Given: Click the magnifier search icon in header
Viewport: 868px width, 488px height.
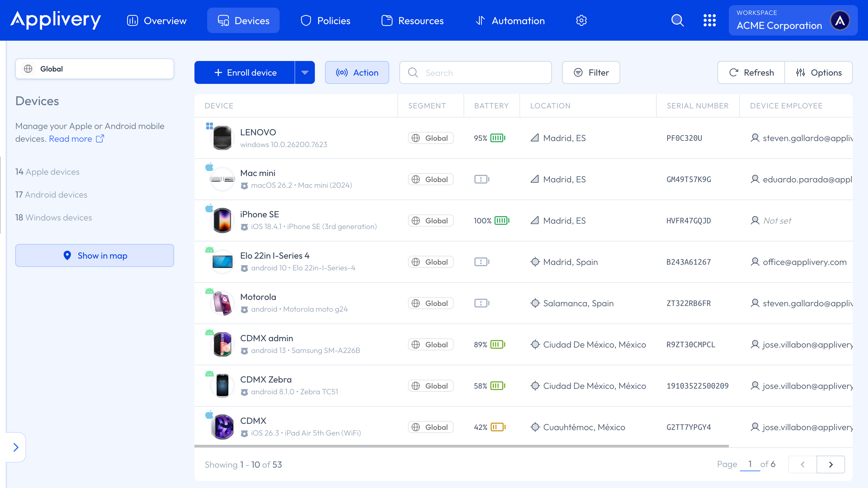Looking at the screenshot, I should point(677,21).
